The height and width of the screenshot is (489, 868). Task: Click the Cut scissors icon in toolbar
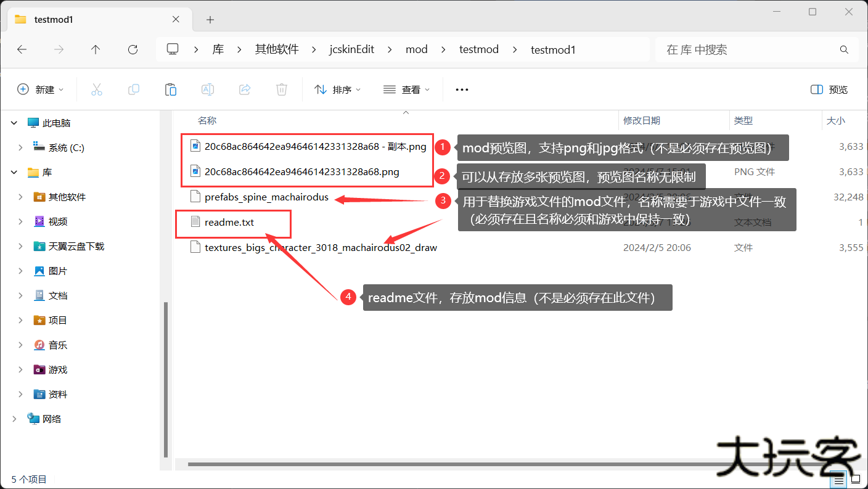tap(97, 89)
